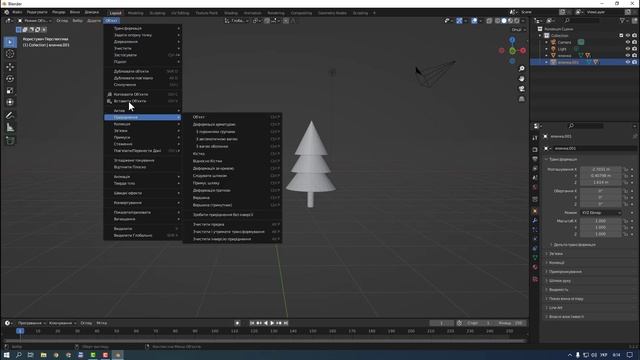
Task: Open the Output properties tab
Action: (535, 159)
